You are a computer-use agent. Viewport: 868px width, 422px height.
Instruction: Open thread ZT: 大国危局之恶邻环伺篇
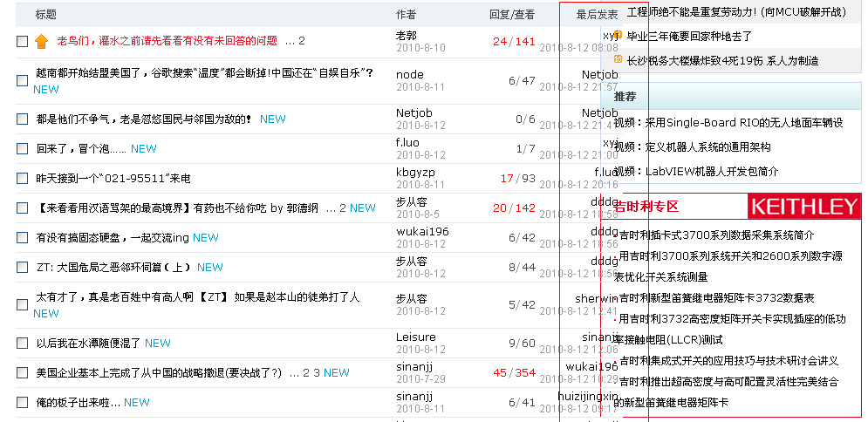pos(113,268)
